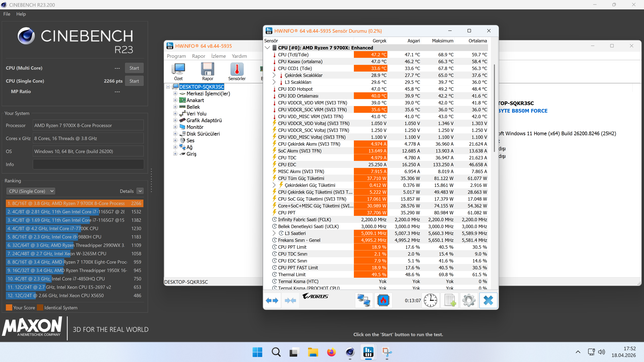Open sensor settings gear icon
The width and height of the screenshot is (644, 362).
click(x=469, y=300)
